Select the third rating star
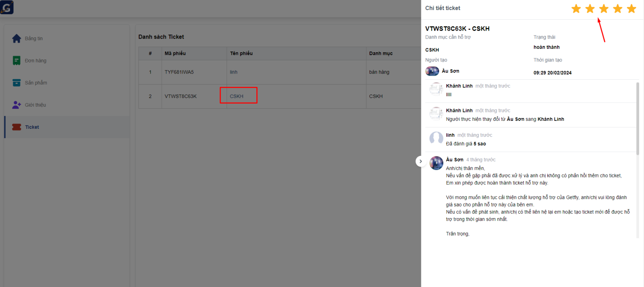 click(x=604, y=9)
